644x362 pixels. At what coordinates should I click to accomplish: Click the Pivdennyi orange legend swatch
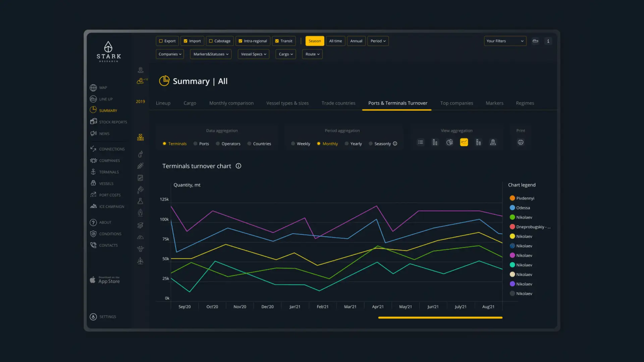tap(512, 198)
